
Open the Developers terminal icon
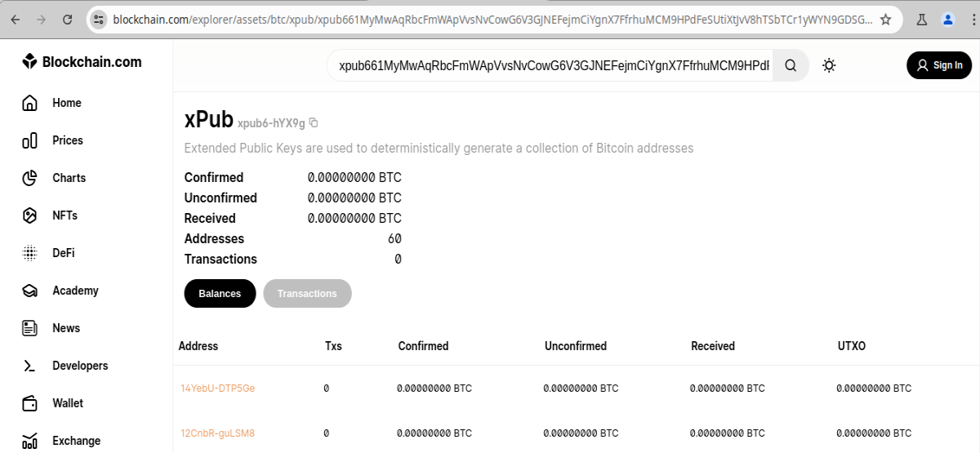coord(29,366)
